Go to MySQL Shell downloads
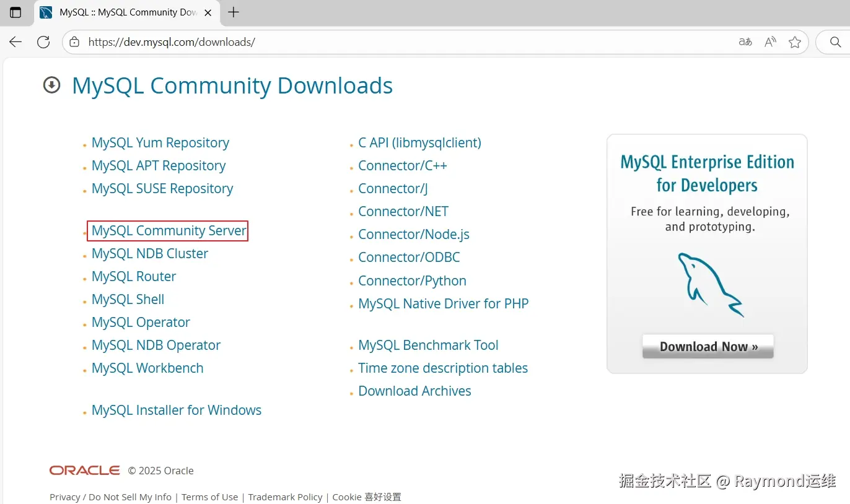Viewport: 850px width, 504px height. [128, 300]
